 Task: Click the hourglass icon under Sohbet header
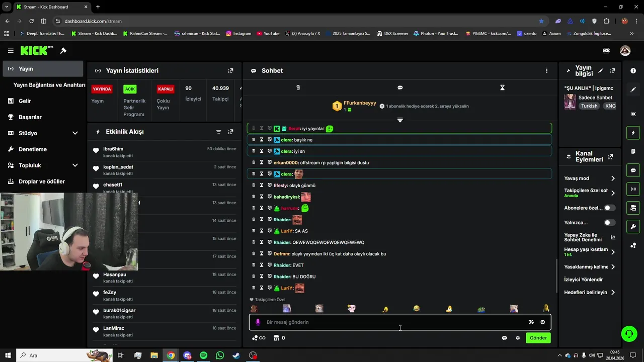coord(502,87)
